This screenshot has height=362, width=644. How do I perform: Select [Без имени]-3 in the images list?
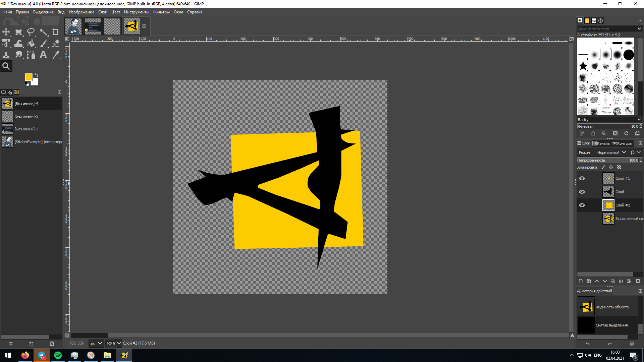coord(32,116)
